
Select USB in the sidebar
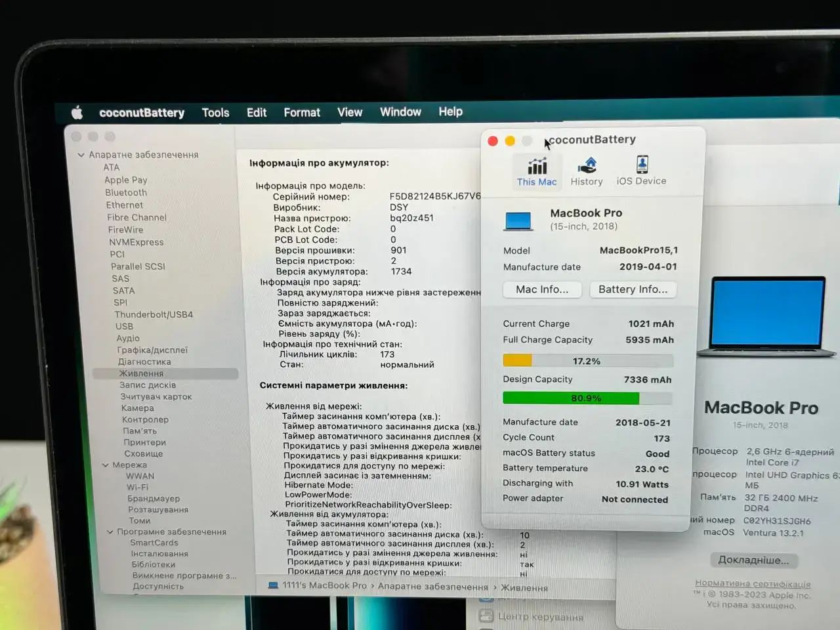coord(124,326)
